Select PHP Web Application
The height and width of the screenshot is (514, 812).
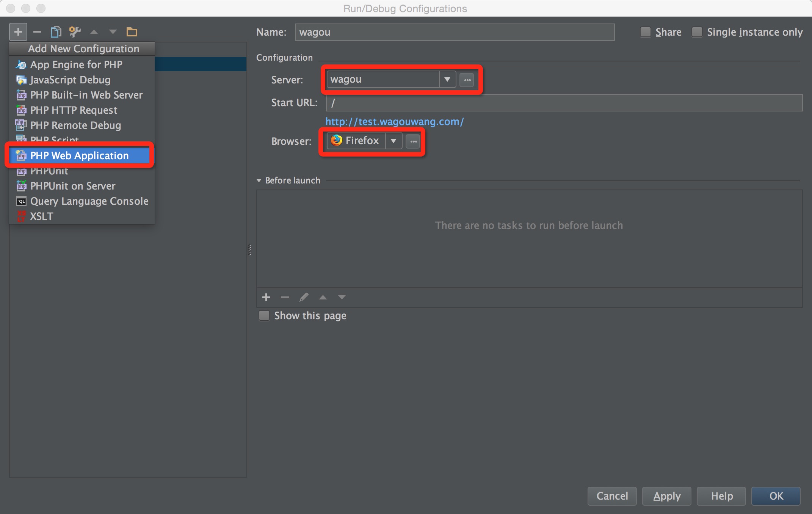coord(80,156)
